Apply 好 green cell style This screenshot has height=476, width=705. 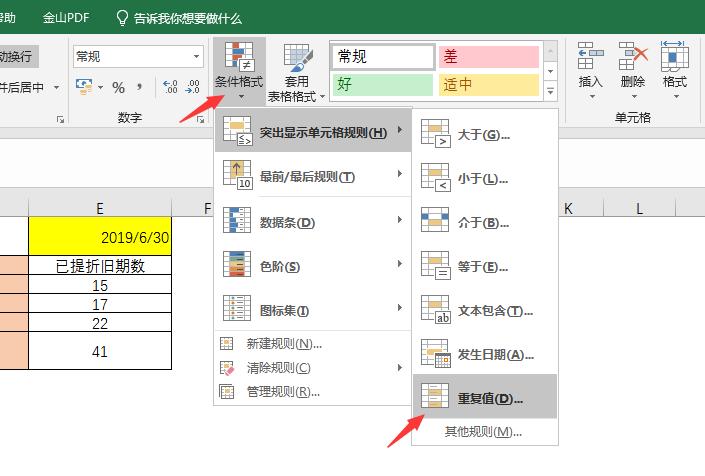click(x=383, y=85)
